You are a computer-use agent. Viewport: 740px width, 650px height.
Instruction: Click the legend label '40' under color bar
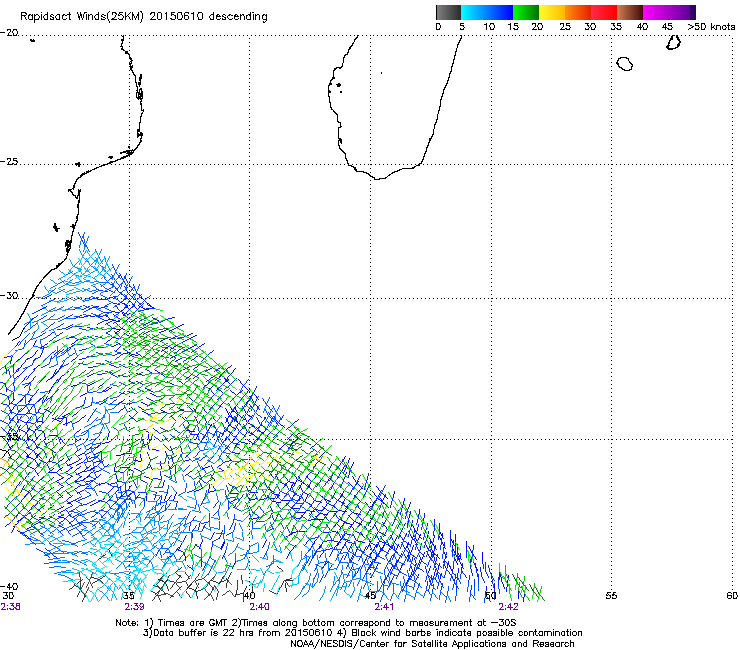(x=642, y=27)
